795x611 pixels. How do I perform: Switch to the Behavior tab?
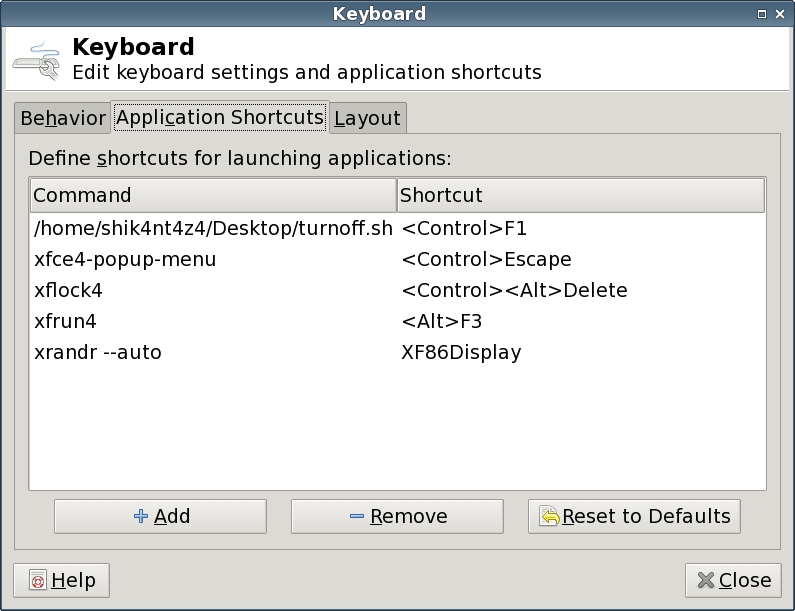pos(62,118)
